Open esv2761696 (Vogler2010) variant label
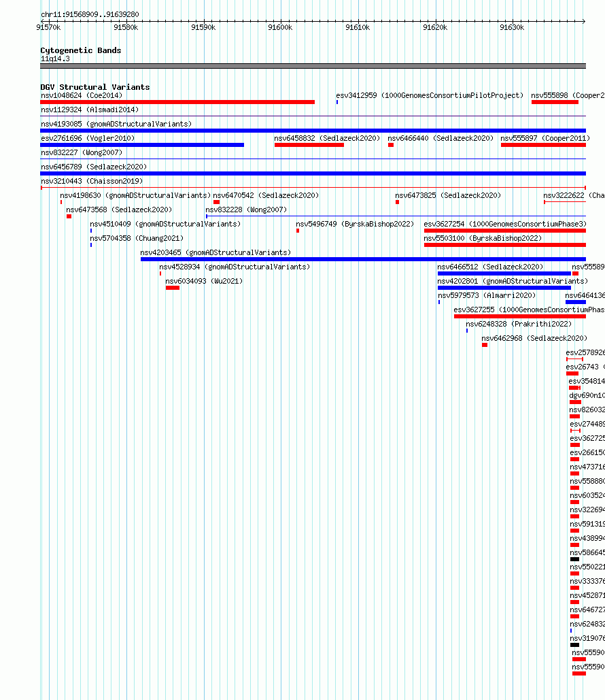Viewport: 605px width, 700px height. point(88,138)
